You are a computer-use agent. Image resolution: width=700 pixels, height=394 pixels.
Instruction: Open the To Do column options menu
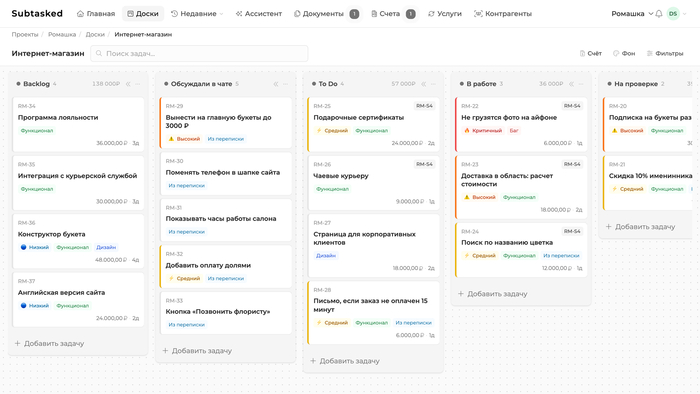pos(433,84)
